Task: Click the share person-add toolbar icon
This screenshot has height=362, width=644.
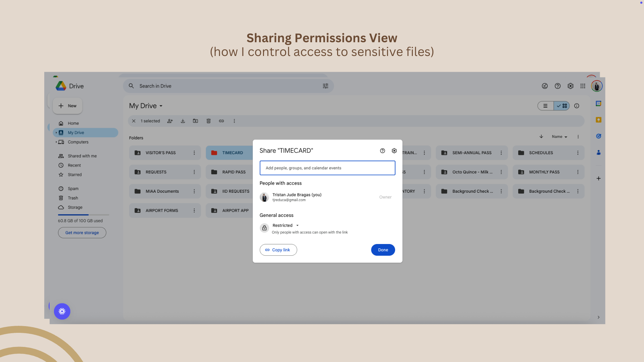Action: click(x=170, y=121)
